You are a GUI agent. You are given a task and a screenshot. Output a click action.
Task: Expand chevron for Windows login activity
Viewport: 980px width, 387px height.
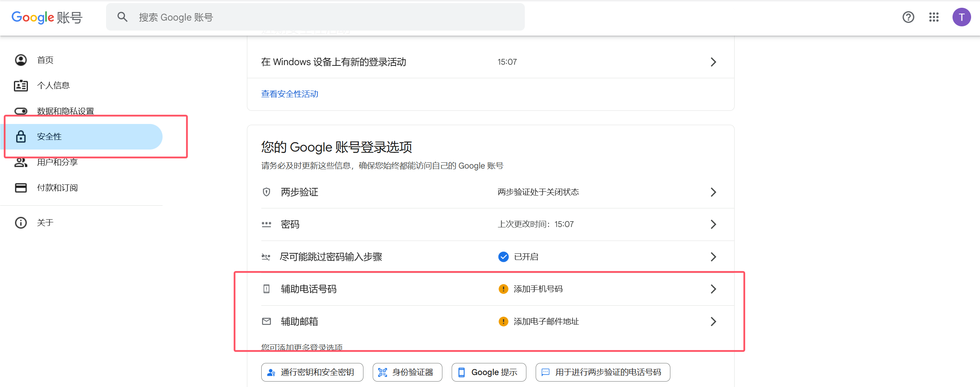713,62
